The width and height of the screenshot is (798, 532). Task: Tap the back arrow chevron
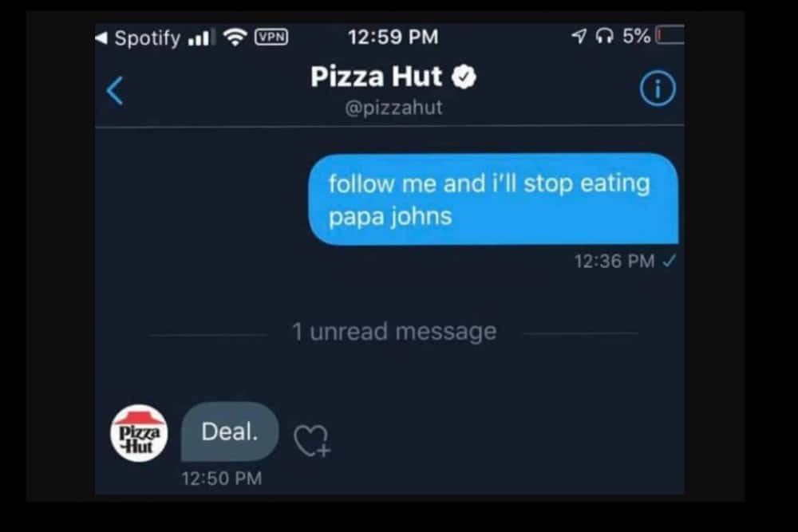tap(115, 91)
